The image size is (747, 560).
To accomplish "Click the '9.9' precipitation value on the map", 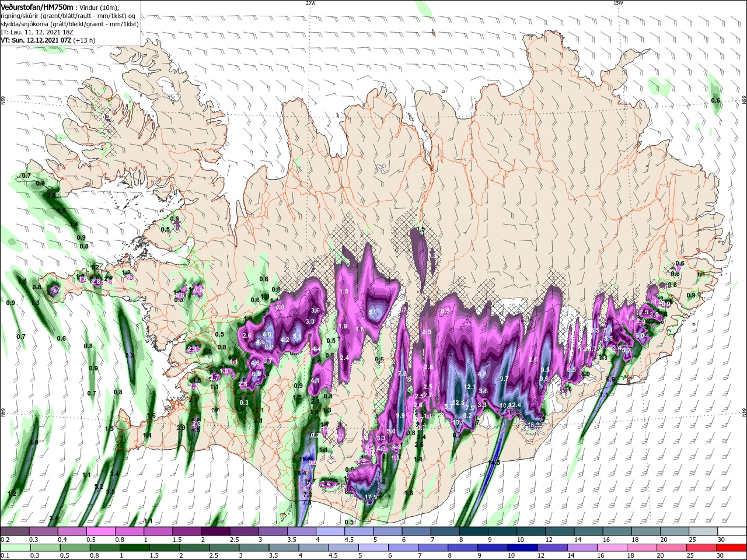I will tap(400, 415).
